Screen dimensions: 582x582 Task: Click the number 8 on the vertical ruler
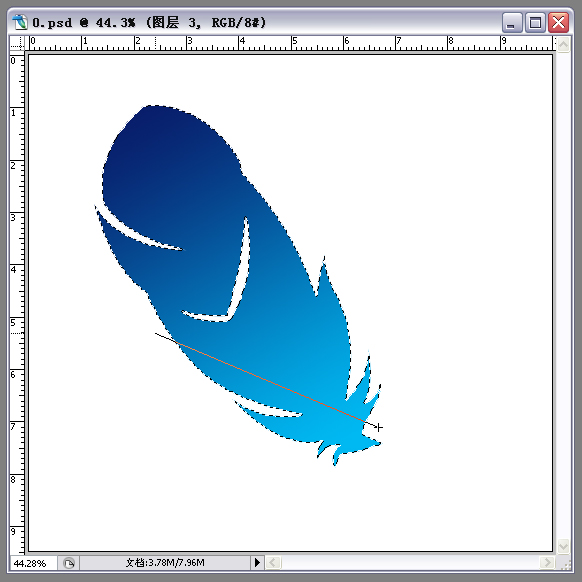13,480
